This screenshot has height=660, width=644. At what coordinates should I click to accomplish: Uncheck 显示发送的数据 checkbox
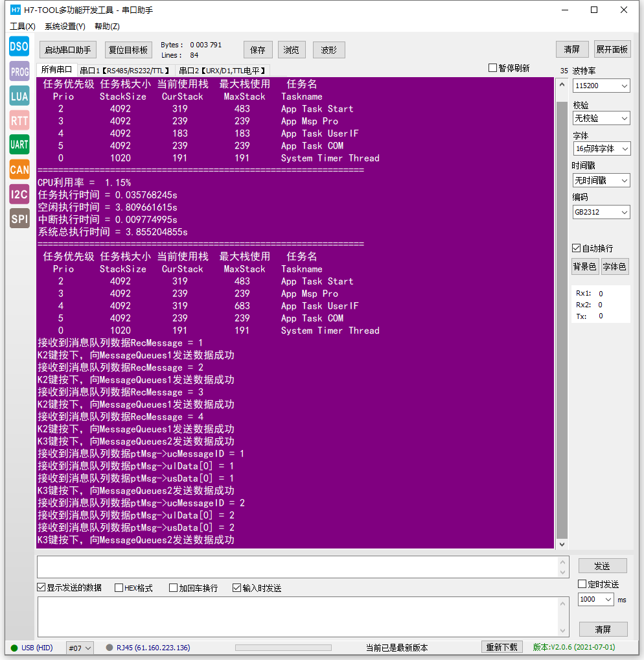pyautogui.click(x=41, y=587)
